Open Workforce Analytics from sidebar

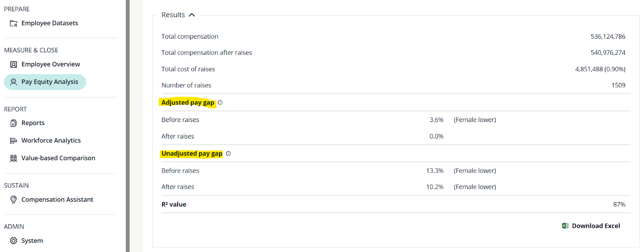[51, 140]
